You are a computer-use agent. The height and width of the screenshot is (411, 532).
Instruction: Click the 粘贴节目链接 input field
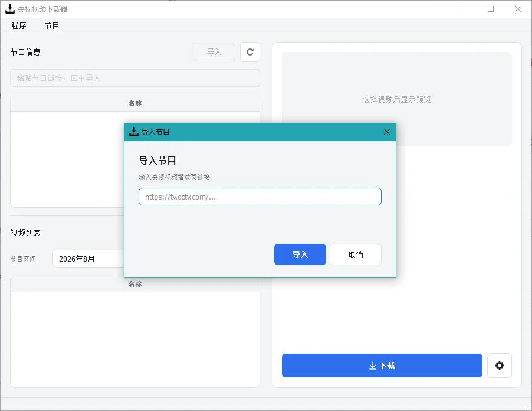135,78
